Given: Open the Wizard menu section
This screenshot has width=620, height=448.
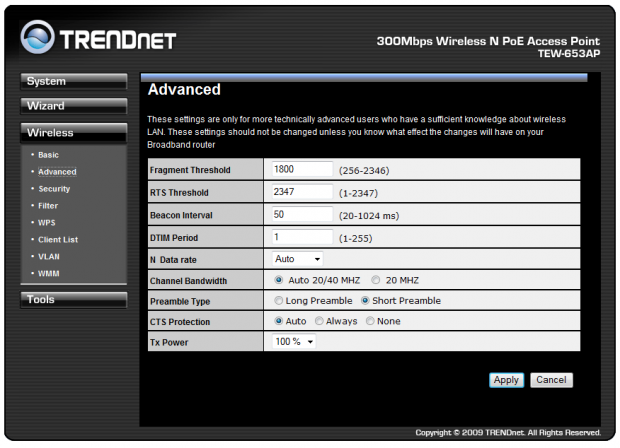Looking at the screenshot, I should tap(74, 106).
